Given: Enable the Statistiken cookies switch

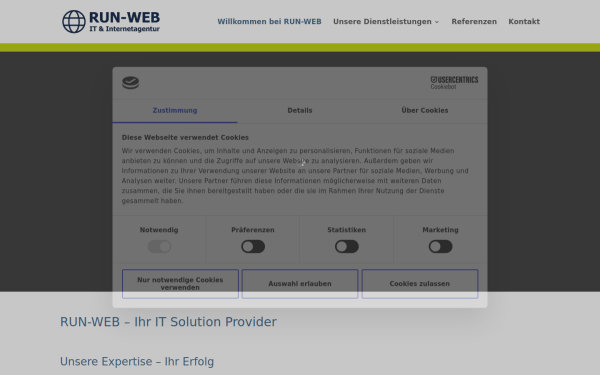Looking at the screenshot, I should [x=347, y=246].
